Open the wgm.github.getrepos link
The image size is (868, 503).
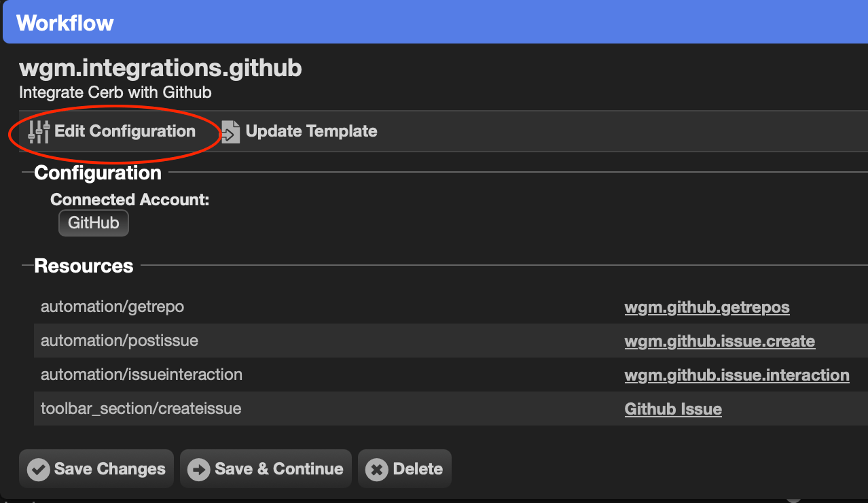pos(707,307)
